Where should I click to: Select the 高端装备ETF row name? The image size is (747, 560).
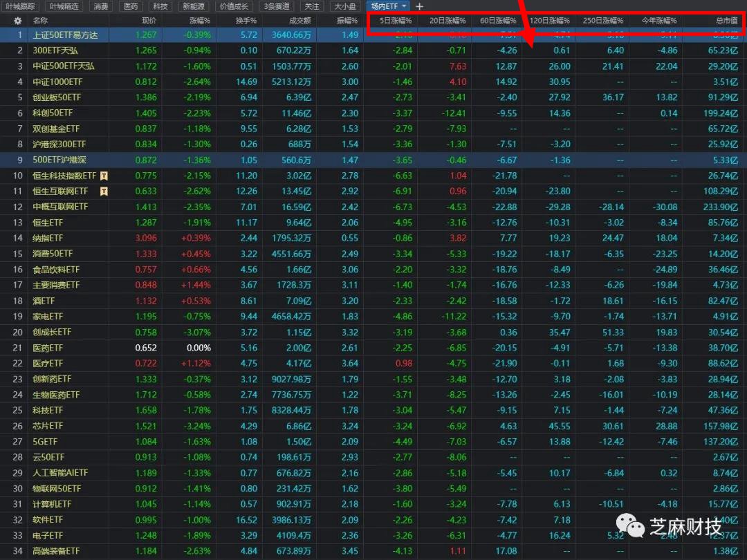coord(56,551)
